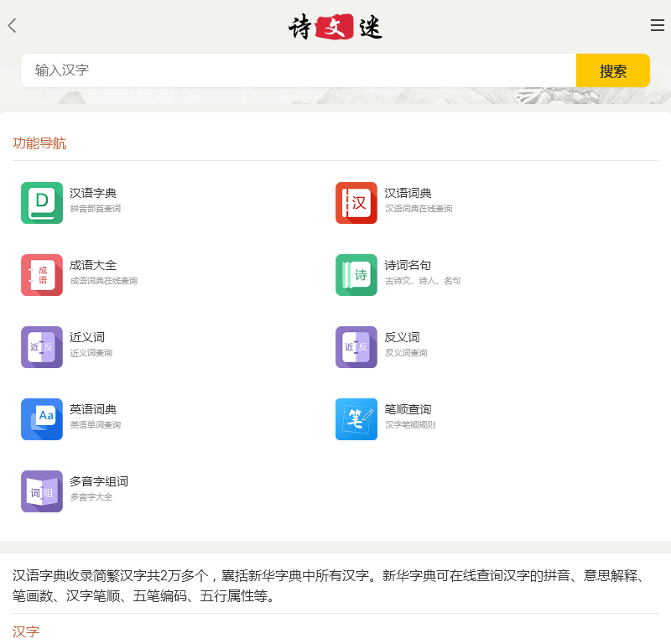Open the 笔顺查询 stroke order icon
The height and width of the screenshot is (644, 671).
[356, 418]
